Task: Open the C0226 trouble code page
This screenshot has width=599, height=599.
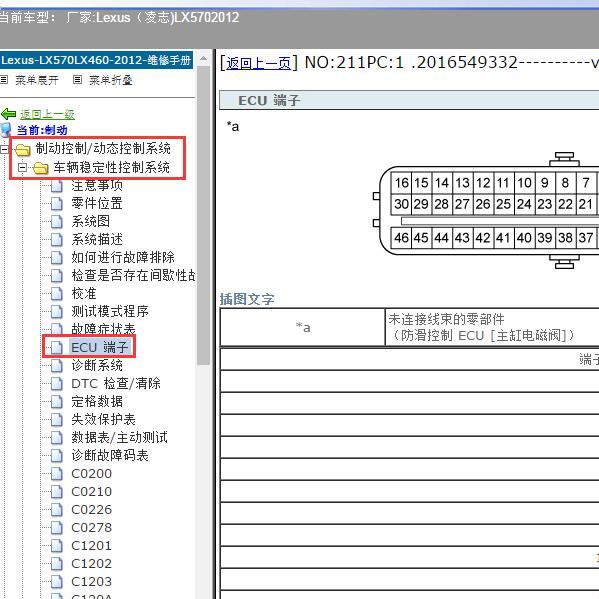Action: click(92, 509)
